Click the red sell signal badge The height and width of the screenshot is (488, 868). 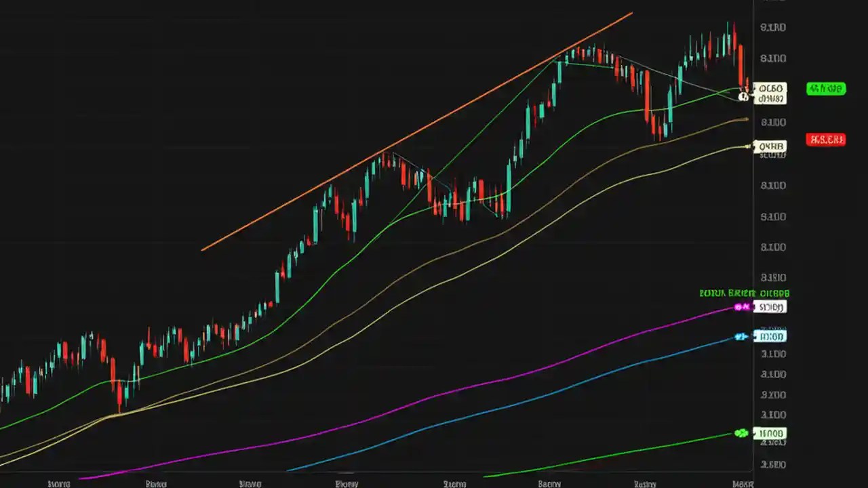point(826,140)
